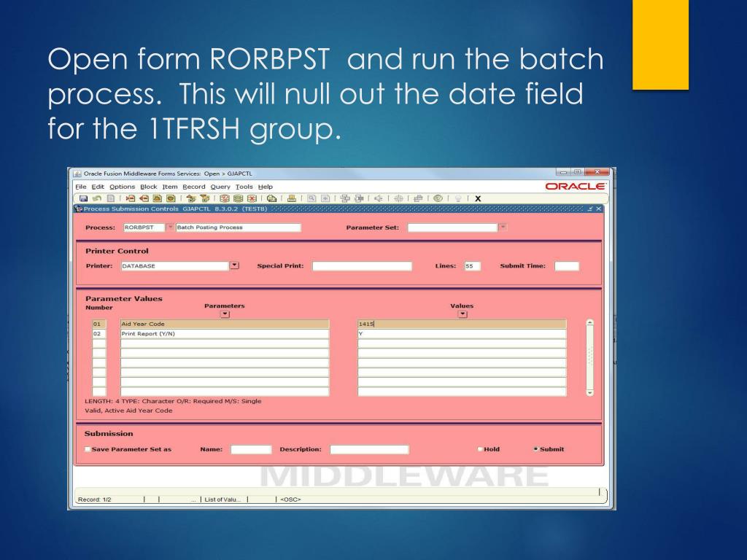Open the Item menu
The height and width of the screenshot is (560, 747).
click(x=169, y=187)
